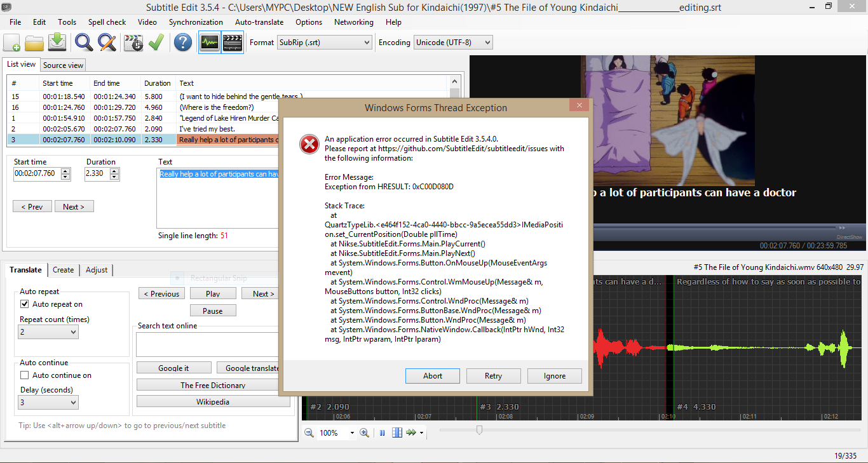
Task: Open an existing subtitle file
Action: [34, 42]
